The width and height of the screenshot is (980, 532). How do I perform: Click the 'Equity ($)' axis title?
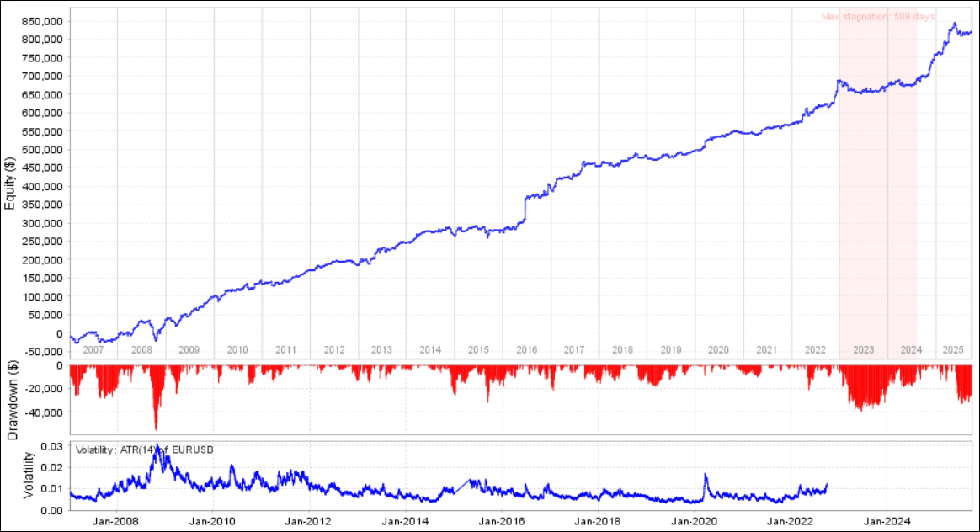coord(9,184)
